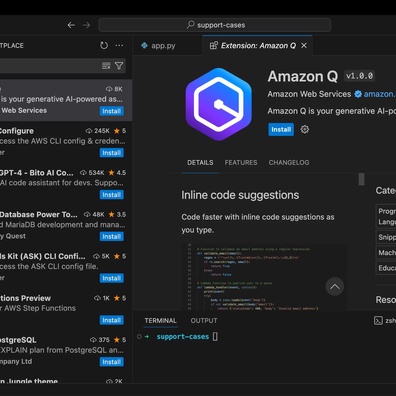Install the Step Functions Preview extension
The width and height of the screenshot is (396, 396).
pyautogui.click(x=112, y=320)
